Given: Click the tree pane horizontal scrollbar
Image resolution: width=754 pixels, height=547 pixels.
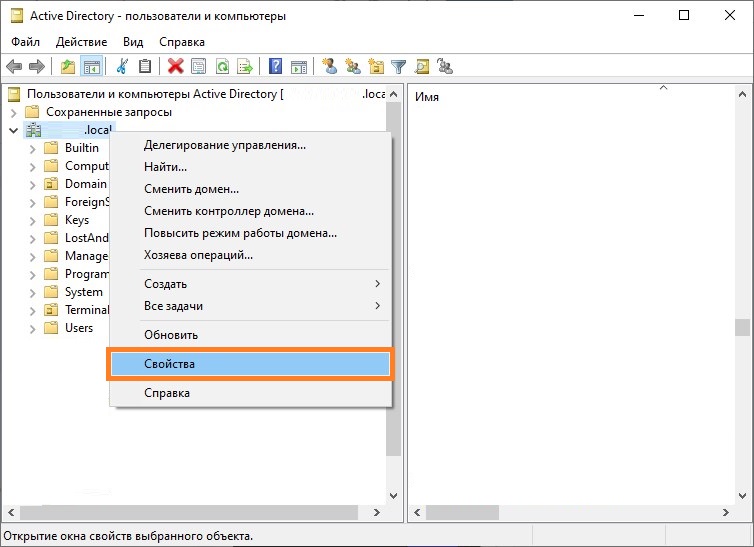Looking at the screenshot, I should click(x=190, y=513).
